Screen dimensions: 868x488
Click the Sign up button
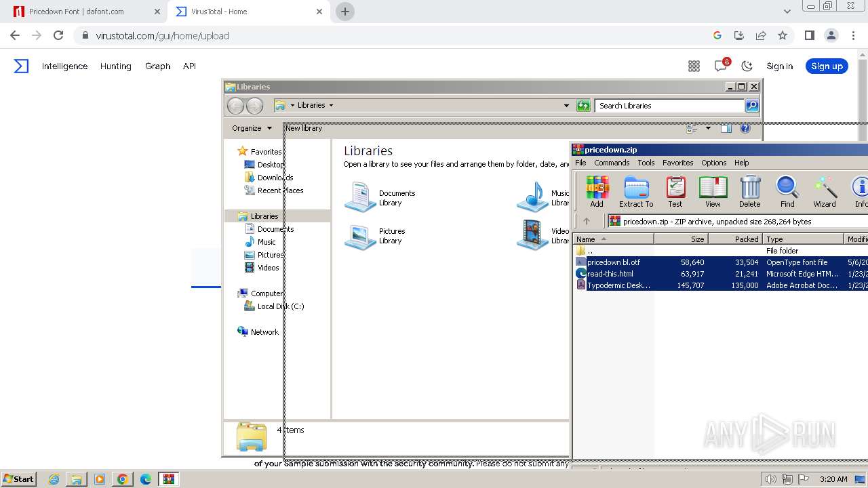[827, 66]
